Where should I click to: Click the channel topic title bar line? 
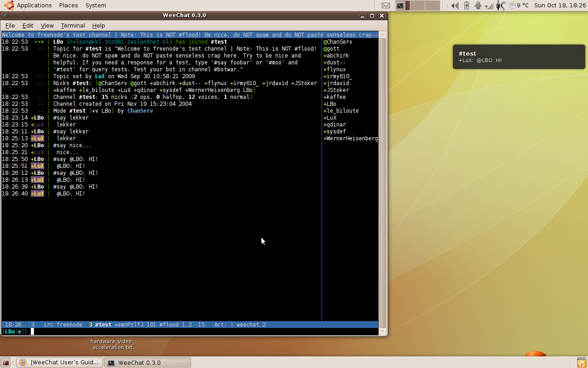[190, 35]
